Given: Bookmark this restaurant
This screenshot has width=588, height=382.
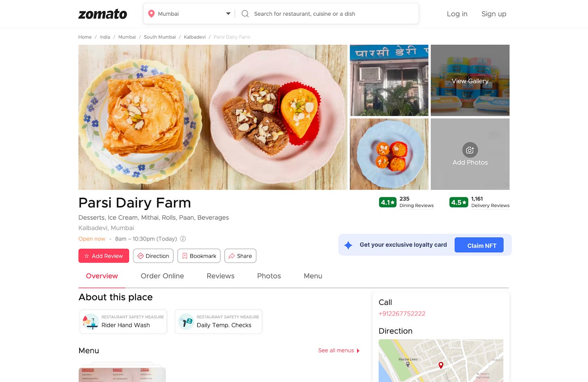Looking at the screenshot, I should [x=199, y=256].
